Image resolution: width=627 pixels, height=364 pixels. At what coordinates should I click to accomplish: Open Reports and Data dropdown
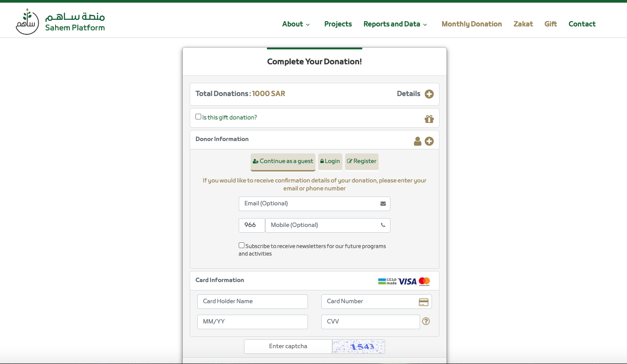pyautogui.click(x=395, y=24)
